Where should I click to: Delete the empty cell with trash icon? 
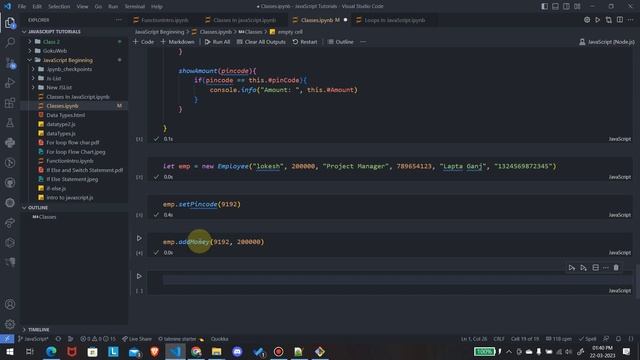click(616, 268)
